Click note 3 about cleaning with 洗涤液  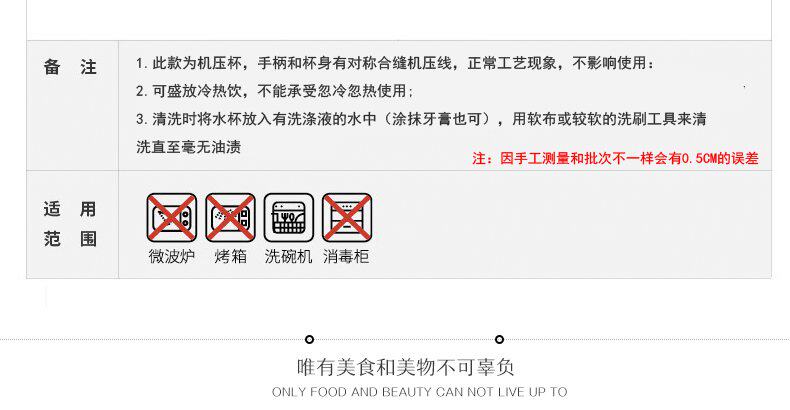coord(421,119)
